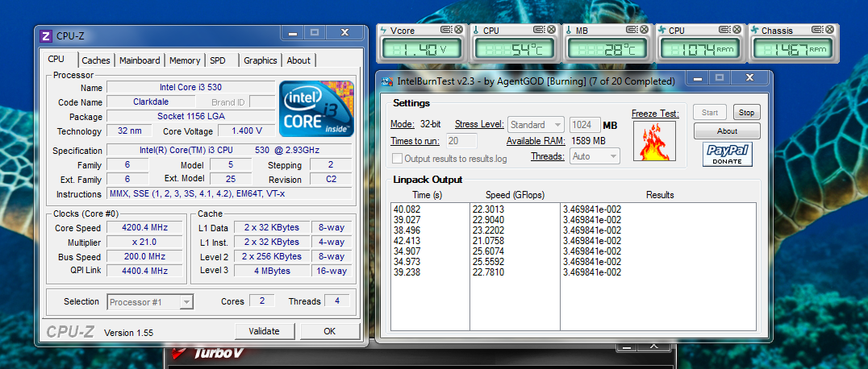Click the Vcore 1.40 V readout

[x=420, y=50]
